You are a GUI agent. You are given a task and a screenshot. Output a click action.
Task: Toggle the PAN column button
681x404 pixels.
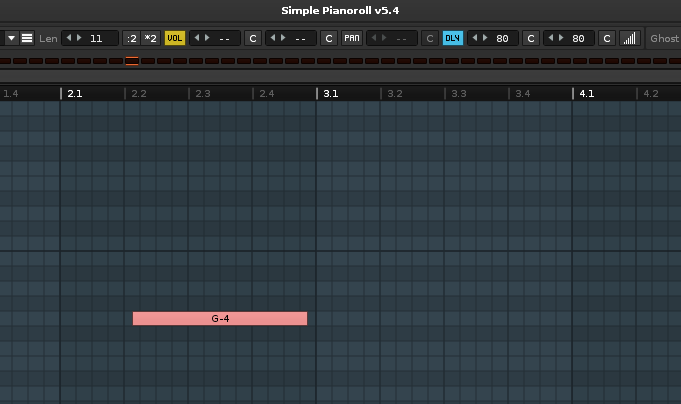[x=352, y=38]
